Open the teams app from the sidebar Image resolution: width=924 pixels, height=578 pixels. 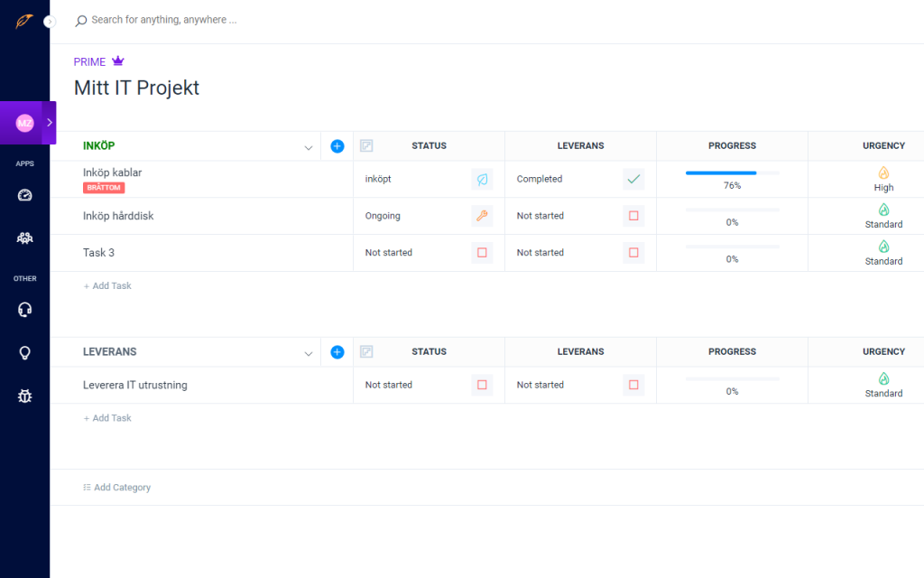pyautogui.click(x=24, y=238)
